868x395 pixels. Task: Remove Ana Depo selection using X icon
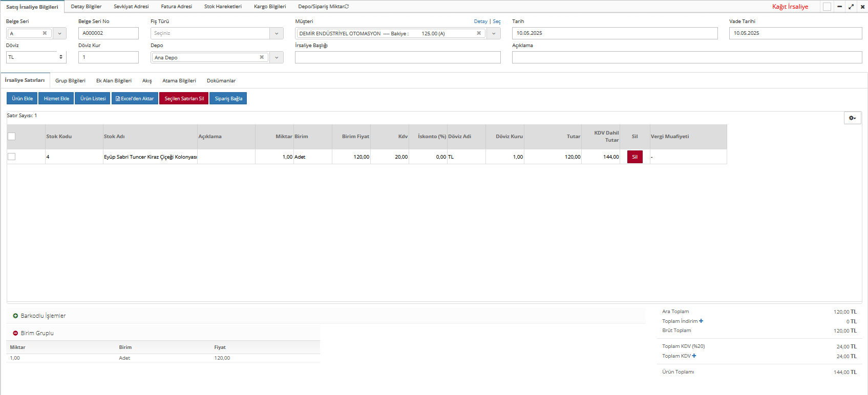262,57
